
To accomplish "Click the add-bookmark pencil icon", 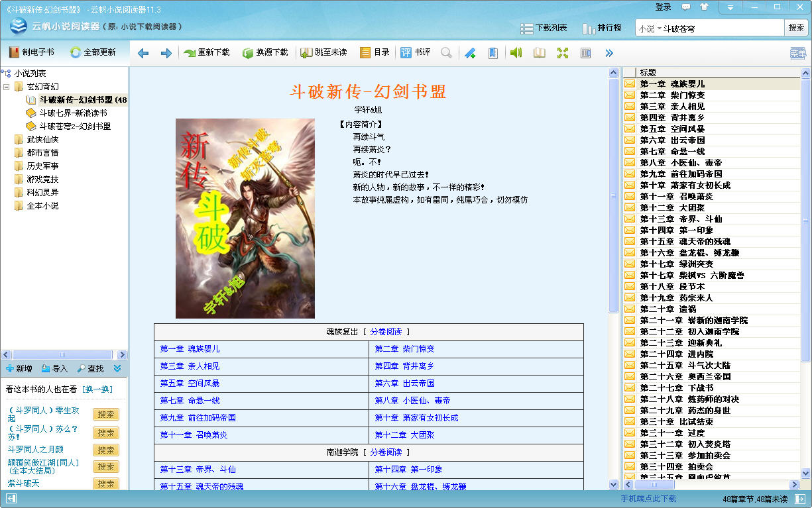I will 470,53.
